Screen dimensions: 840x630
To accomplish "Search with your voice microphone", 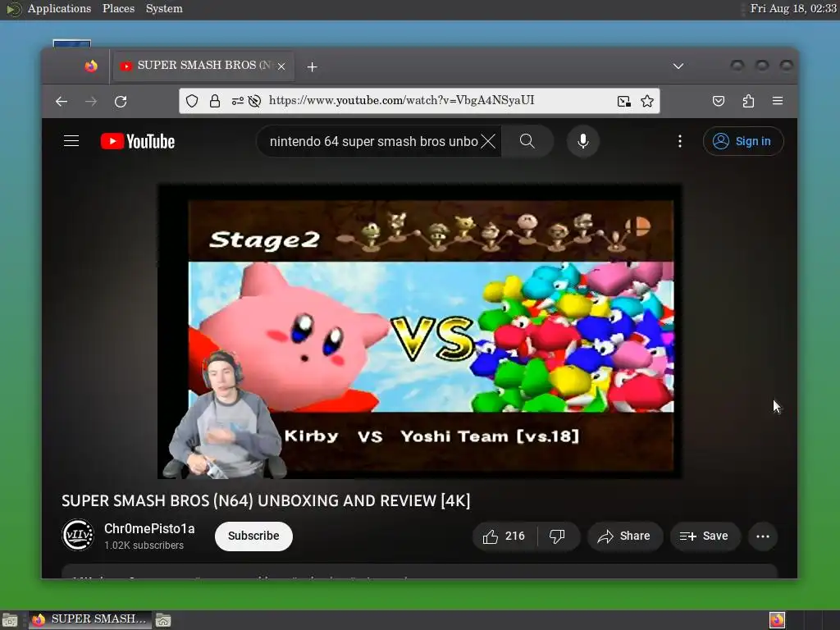I will [583, 141].
